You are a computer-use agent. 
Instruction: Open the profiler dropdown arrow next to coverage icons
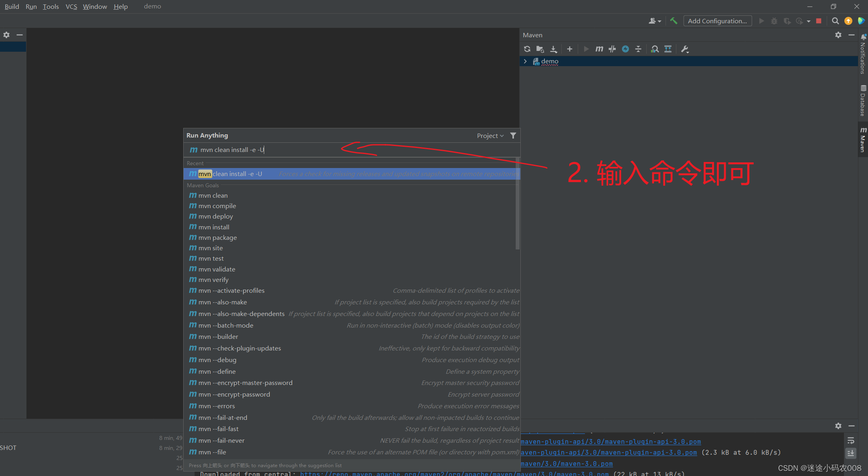pos(809,21)
